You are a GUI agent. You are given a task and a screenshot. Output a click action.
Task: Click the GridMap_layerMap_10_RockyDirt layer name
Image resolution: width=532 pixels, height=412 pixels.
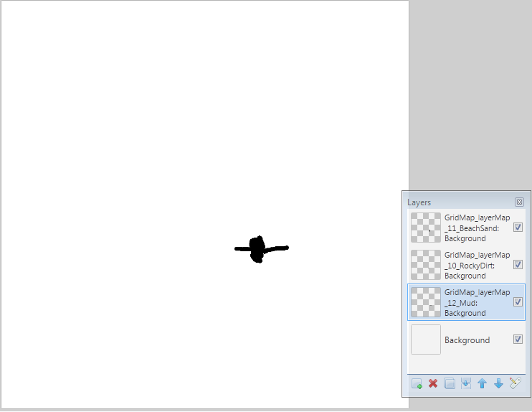(x=477, y=266)
